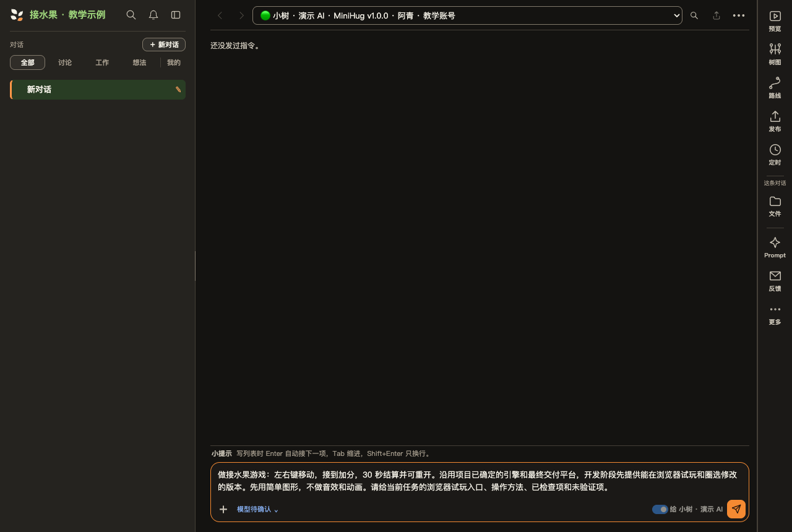Select the 新对话 conversation in list
Image resolution: width=792 pixels, height=532 pixels.
[98, 90]
